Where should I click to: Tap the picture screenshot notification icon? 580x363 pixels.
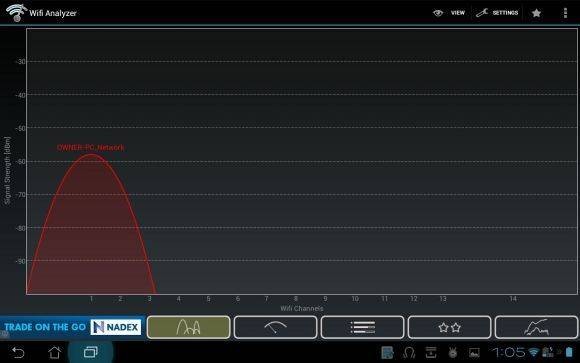pos(474,353)
